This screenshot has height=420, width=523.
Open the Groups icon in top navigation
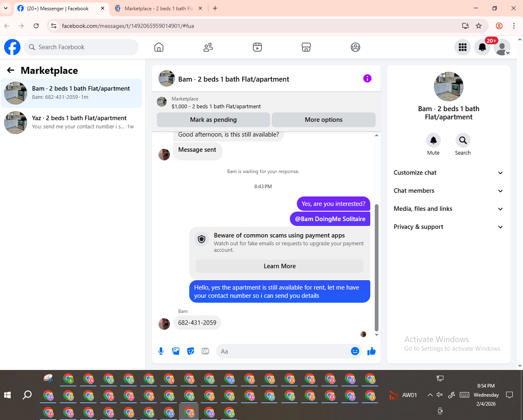356,47
